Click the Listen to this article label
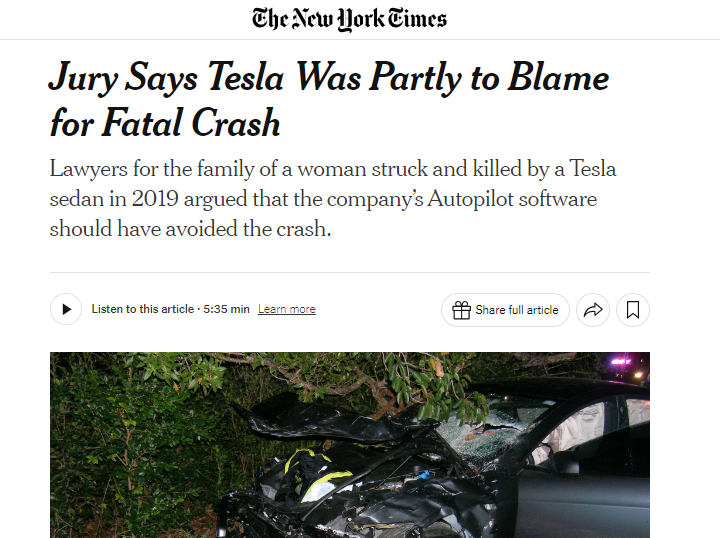Viewport: 720px width, 538px height. click(142, 310)
